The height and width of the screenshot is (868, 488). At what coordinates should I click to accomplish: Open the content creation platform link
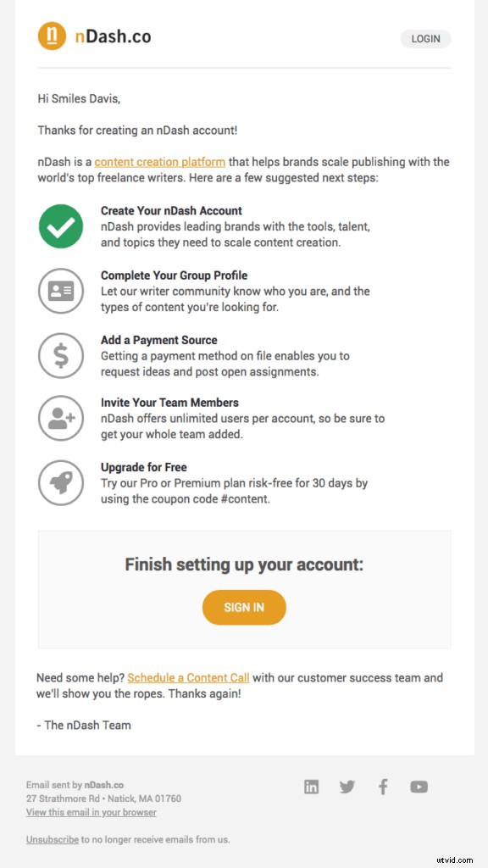pyautogui.click(x=159, y=161)
